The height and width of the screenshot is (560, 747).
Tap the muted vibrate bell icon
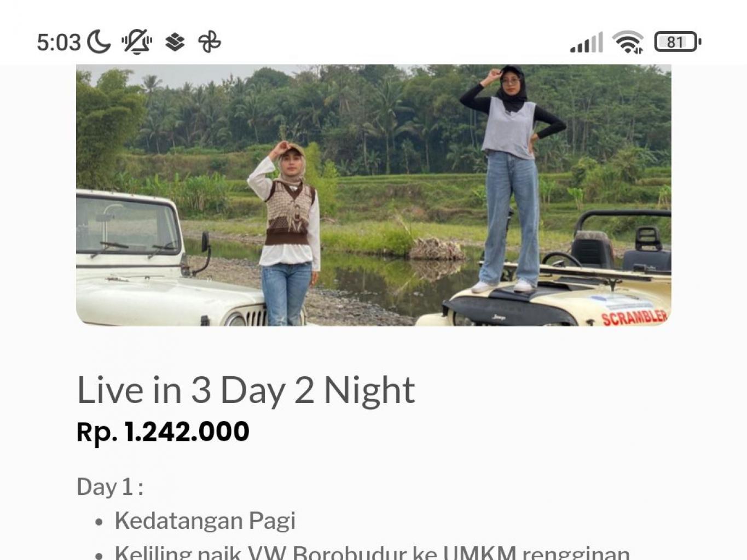(x=137, y=42)
